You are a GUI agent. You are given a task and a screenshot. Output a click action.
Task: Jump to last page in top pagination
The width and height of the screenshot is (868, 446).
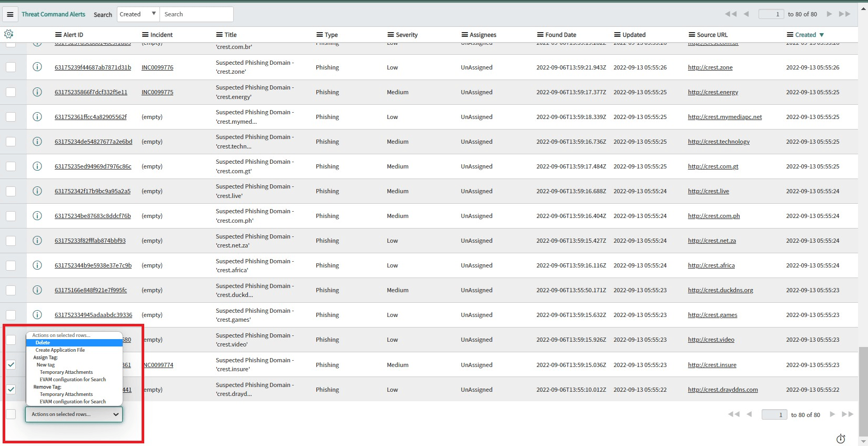point(844,14)
